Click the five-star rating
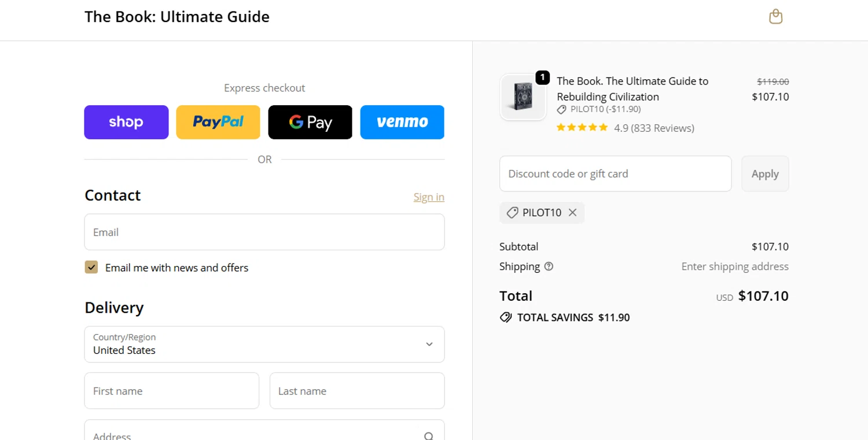This screenshot has width=868, height=440. [582, 128]
